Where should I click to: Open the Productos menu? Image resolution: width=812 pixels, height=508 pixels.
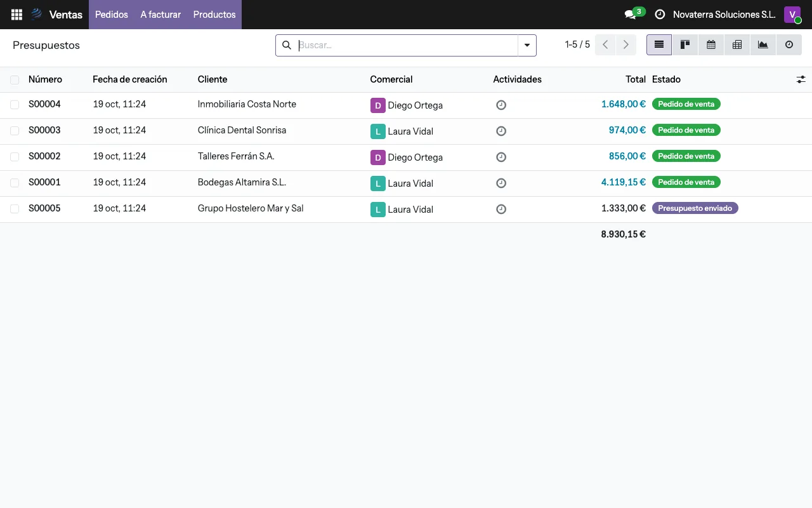[x=214, y=15]
